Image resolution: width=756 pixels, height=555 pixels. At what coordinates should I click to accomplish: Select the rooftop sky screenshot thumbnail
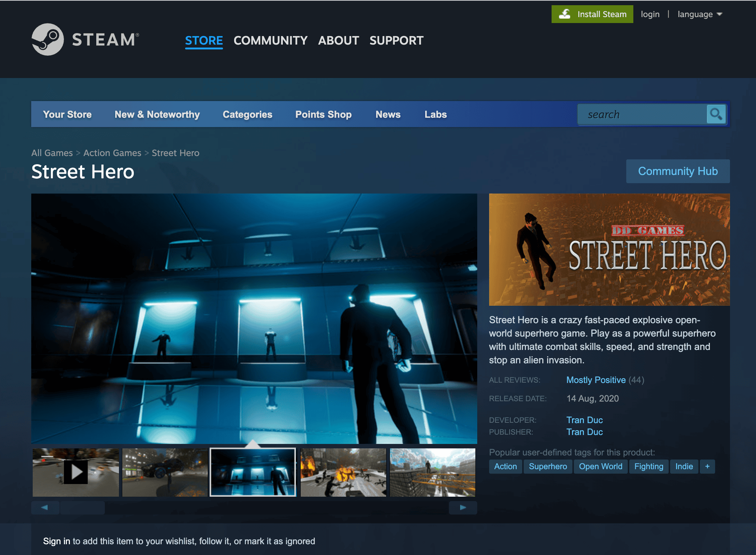tap(433, 472)
